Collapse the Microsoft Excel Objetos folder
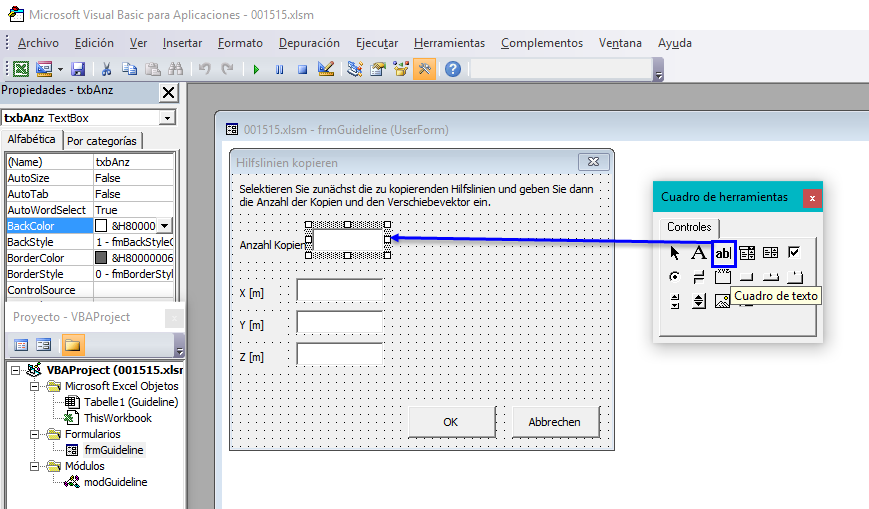869x509 pixels. tap(34, 386)
